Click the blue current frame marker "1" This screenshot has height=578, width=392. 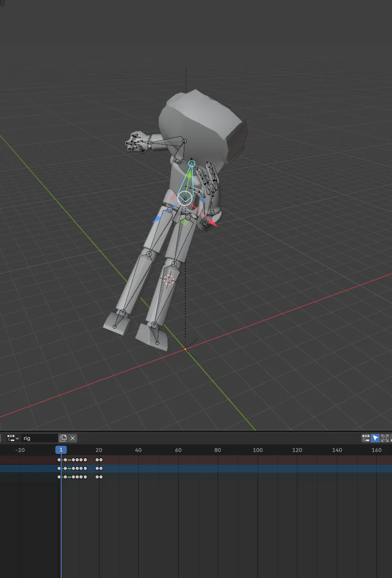click(61, 450)
